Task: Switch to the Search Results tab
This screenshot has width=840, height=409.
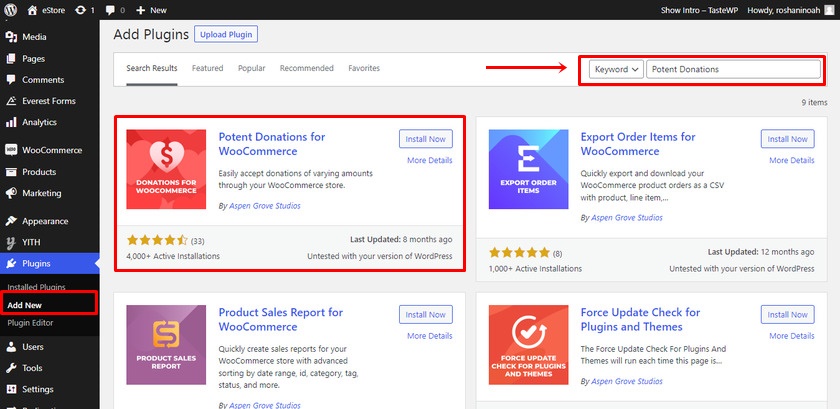Action: pos(152,68)
